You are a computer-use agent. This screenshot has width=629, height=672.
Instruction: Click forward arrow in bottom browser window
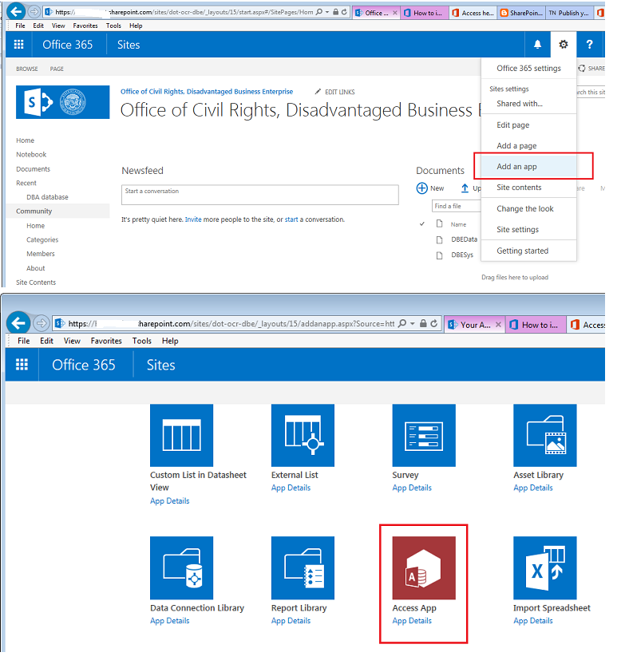pyautogui.click(x=42, y=322)
